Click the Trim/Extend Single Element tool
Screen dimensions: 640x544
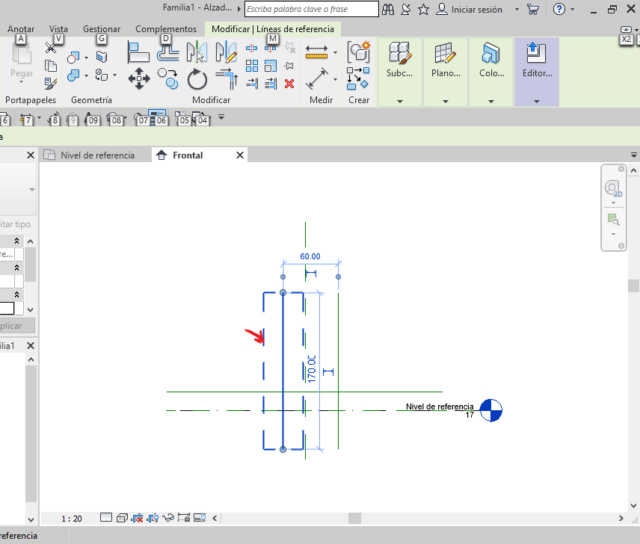pyautogui.click(x=252, y=84)
